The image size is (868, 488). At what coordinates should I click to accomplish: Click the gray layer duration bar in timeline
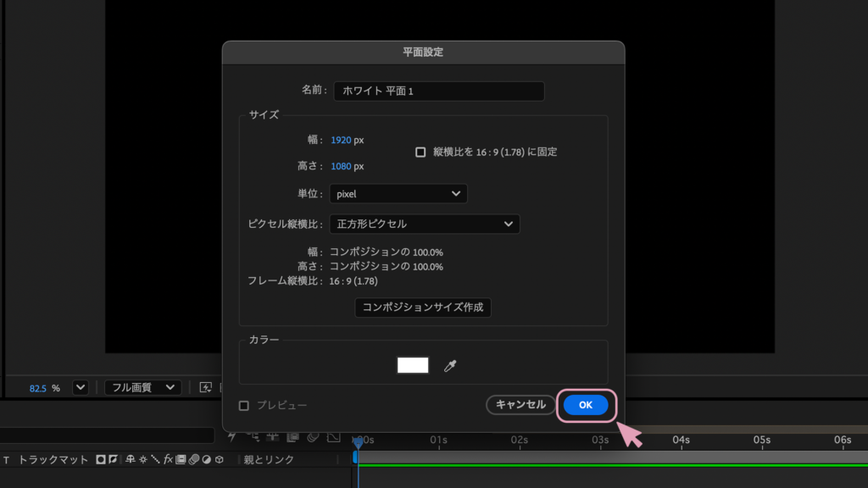coord(612,457)
